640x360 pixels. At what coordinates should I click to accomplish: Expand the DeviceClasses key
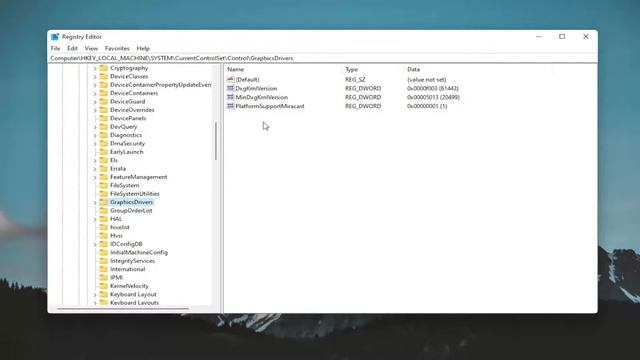[x=95, y=77]
